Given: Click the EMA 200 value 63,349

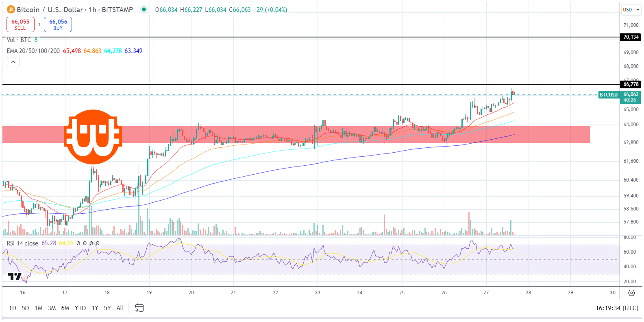Looking at the screenshot, I should (x=133, y=51).
